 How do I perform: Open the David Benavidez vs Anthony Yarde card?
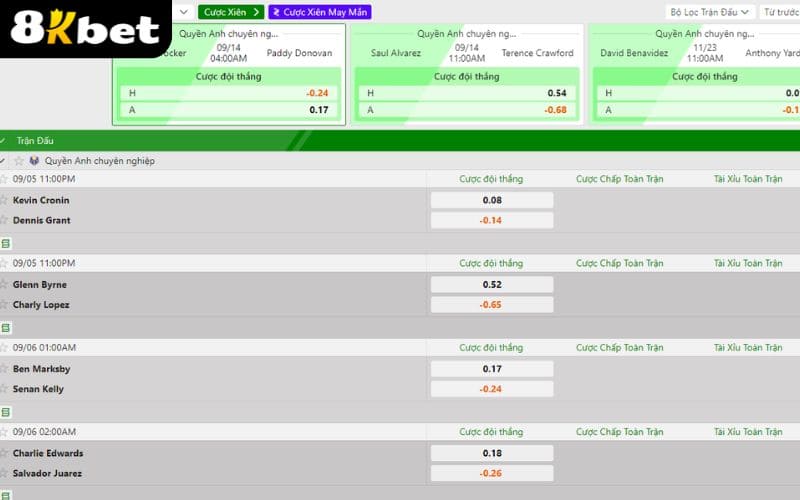696,52
